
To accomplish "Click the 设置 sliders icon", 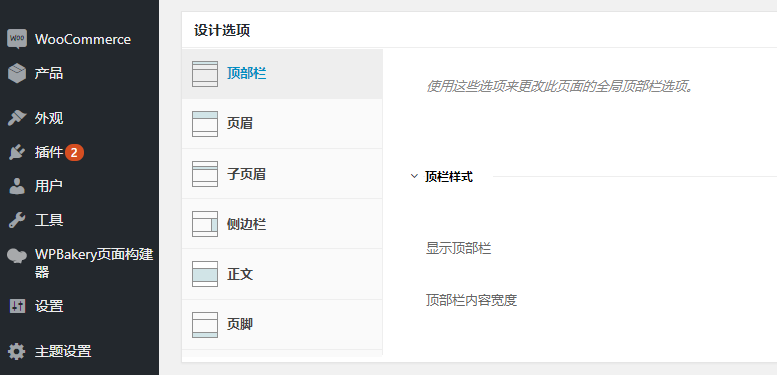I will tap(17, 306).
